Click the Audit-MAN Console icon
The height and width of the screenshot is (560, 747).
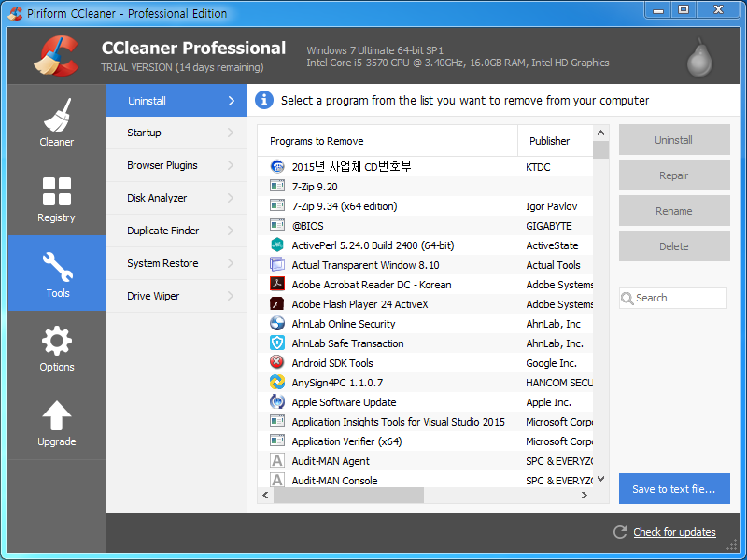(x=277, y=480)
